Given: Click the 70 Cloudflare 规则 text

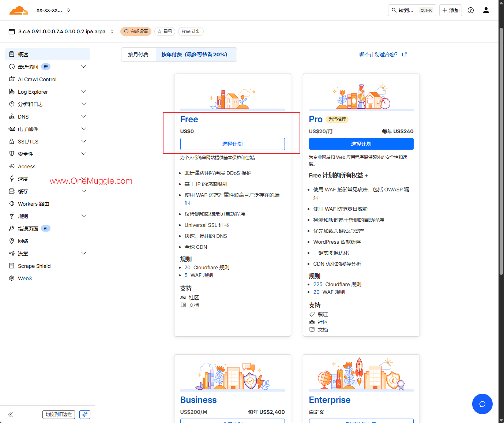Looking at the screenshot, I should [207, 267].
